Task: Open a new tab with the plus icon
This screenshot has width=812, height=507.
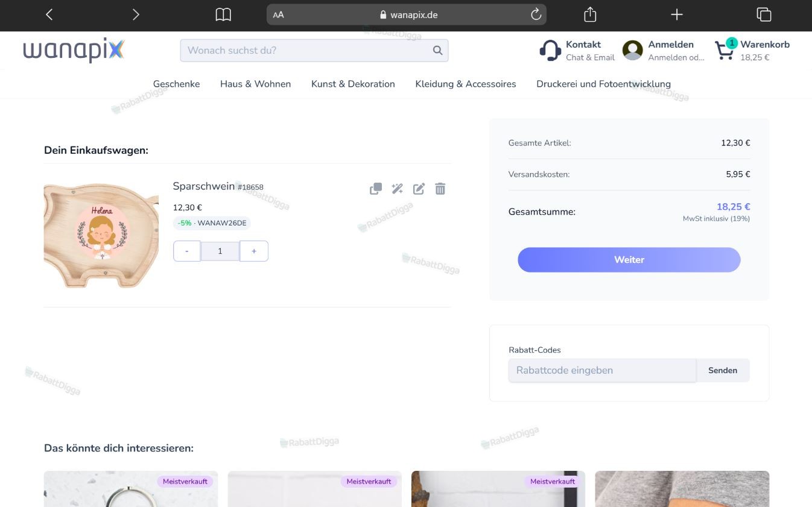Action: click(x=677, y=14)
